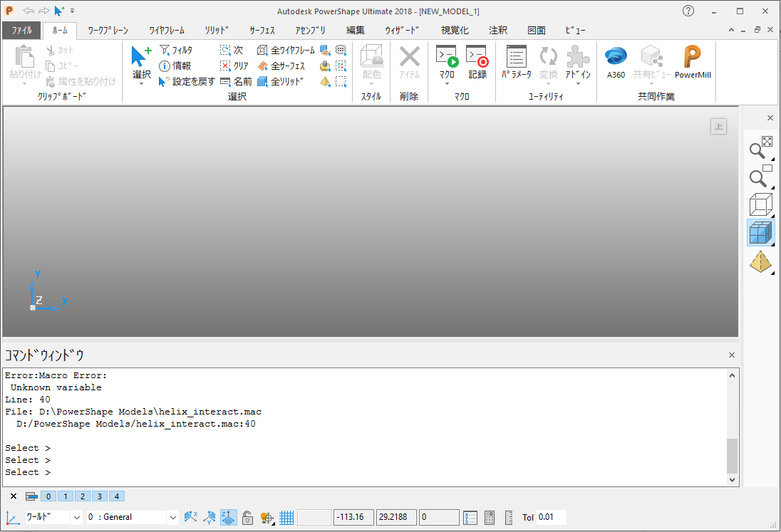Toggle level 2 visibility button
Screen dimensions: 781x532
[83, 496]
